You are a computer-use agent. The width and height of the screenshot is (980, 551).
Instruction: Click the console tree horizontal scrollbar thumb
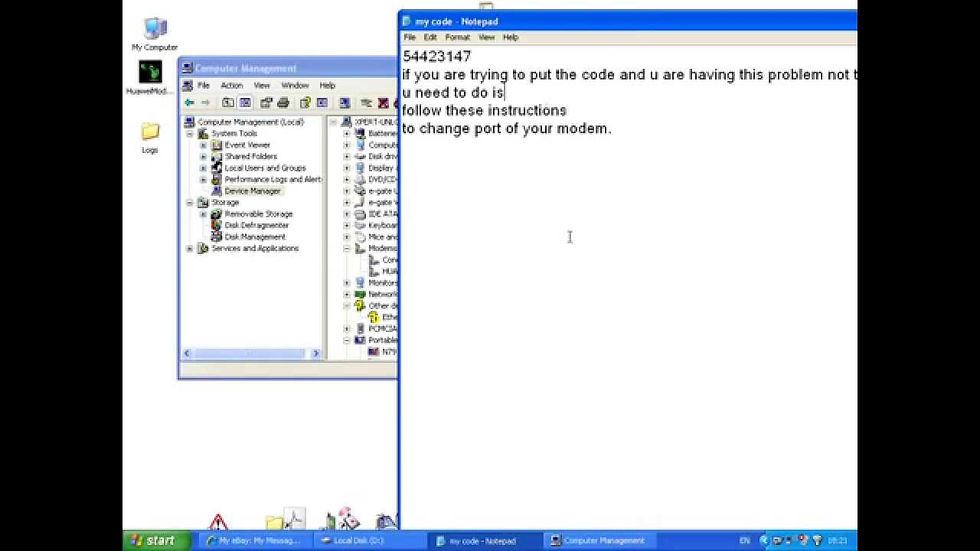click(250, 354)
